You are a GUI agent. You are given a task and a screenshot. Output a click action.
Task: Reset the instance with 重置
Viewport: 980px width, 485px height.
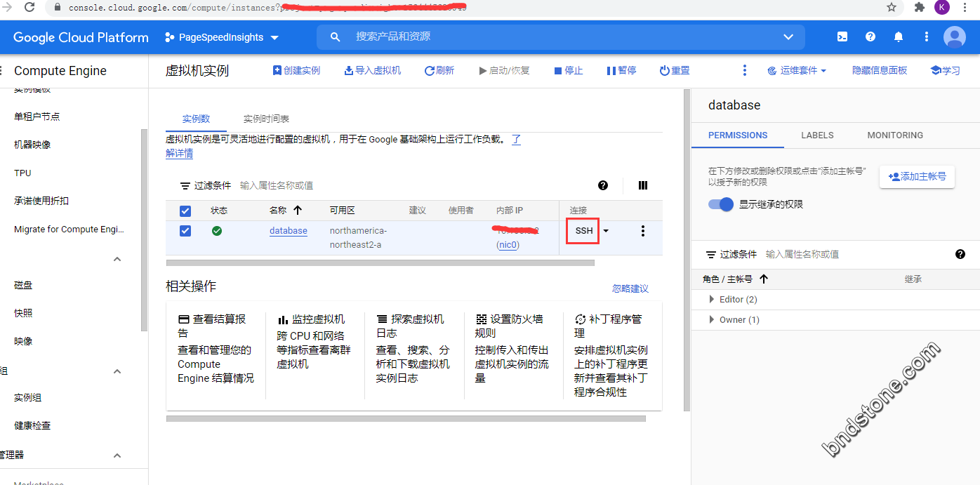[675, 71]
